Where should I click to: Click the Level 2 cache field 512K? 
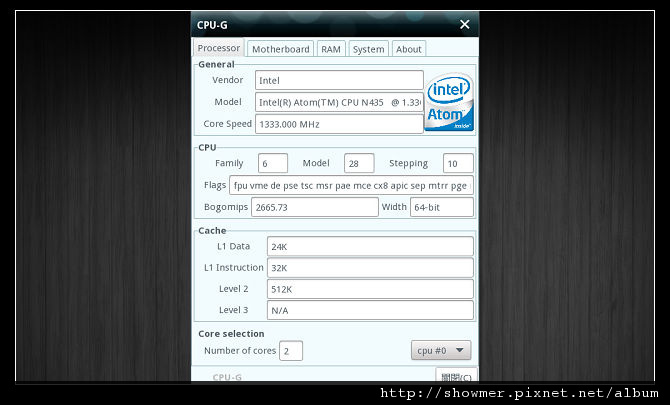pos(370,289)
